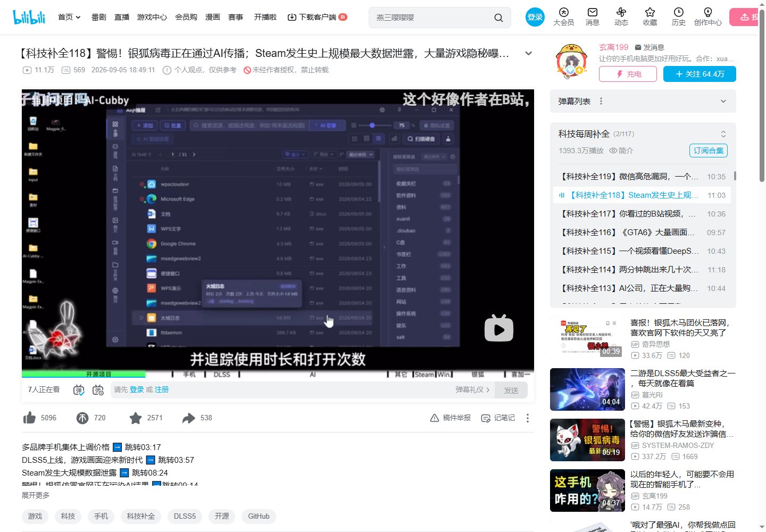Open recommended video 二游是DLSS5最大受益者

point(683,378)
